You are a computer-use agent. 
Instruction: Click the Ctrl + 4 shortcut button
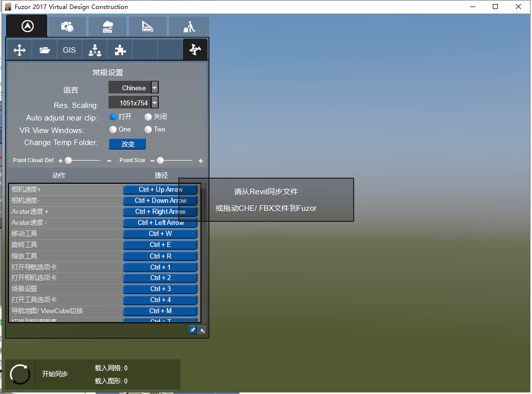coord(160,300)
